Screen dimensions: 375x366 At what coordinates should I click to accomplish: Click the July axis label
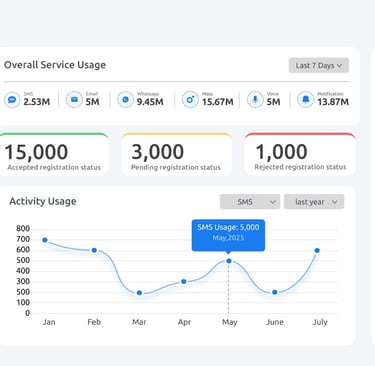coord(320,322)
